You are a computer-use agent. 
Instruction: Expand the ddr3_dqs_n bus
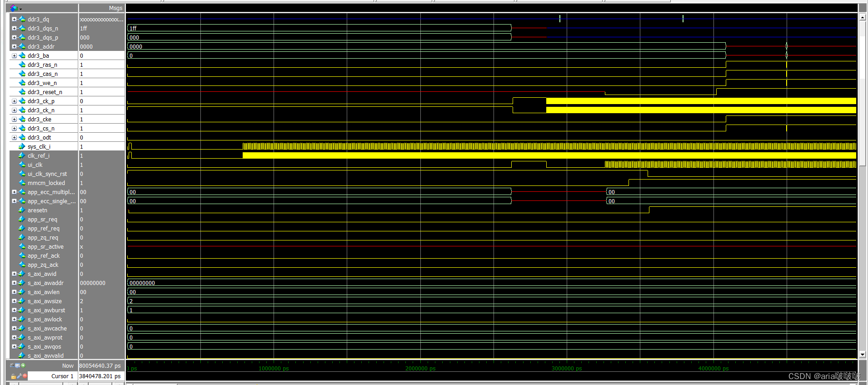click(x=14, y=28)
